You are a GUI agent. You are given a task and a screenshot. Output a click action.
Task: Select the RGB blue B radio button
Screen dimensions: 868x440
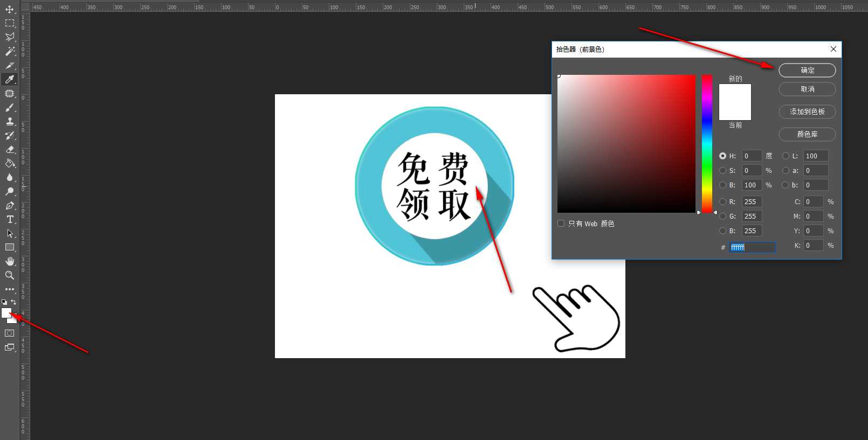coord(722,231)
